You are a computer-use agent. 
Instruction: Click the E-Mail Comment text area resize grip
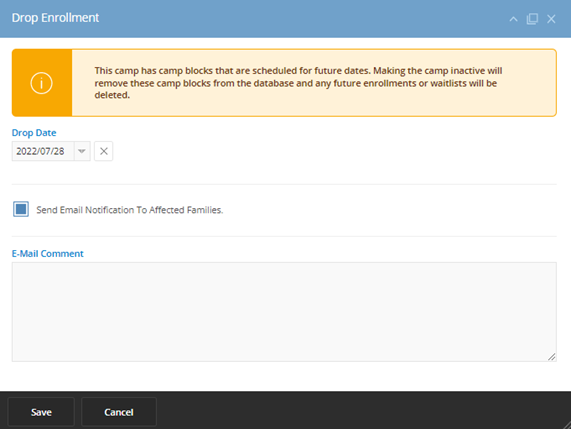click(552, 357)
